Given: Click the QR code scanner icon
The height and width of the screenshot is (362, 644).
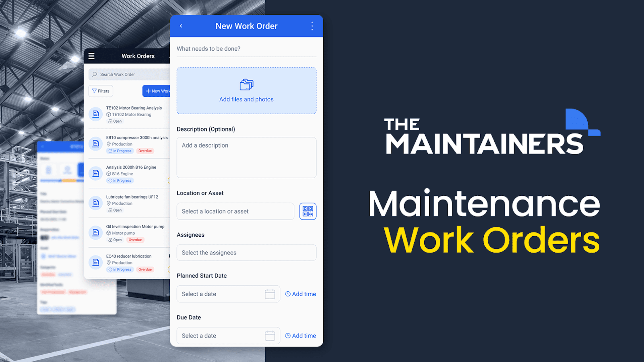Looking at the screenshot, I should 307,211.
